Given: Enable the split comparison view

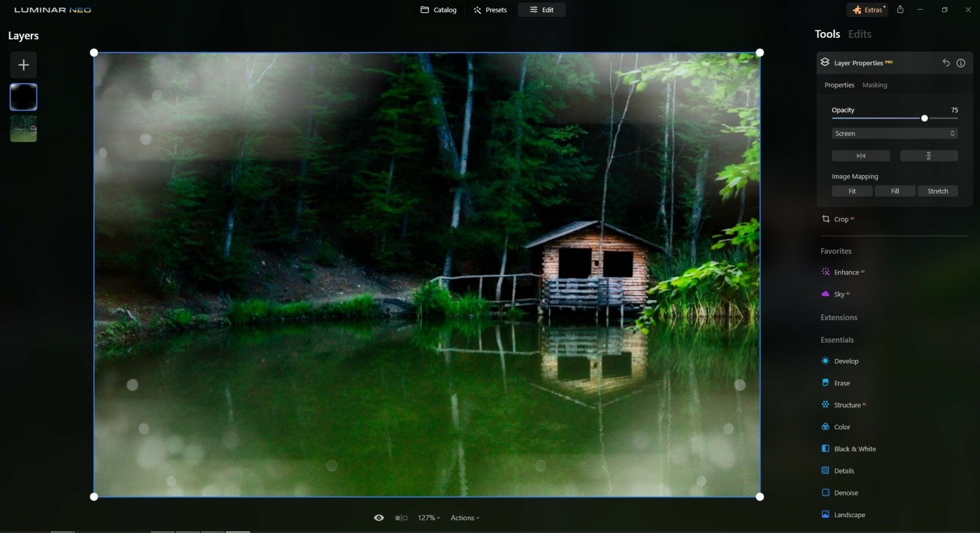Looking at the screenshot, I should 401,517.
